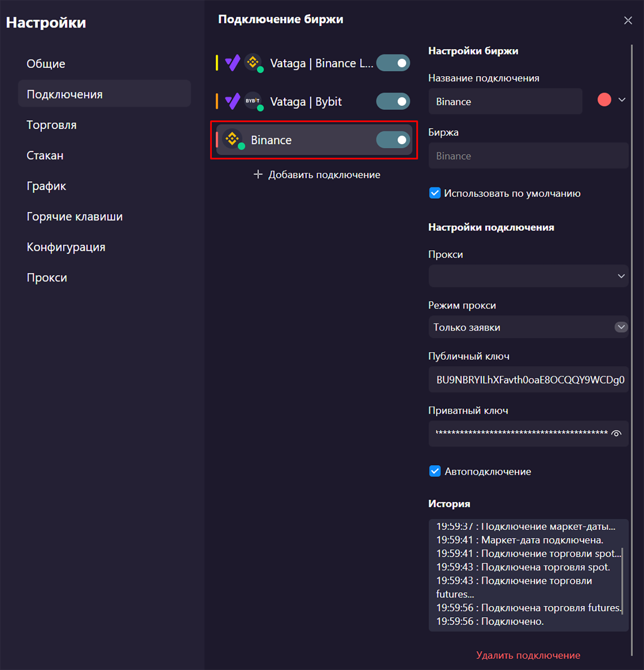The width and height of the screenshot is (644, 670).
Task: Click the disabled Биржа field
Action: [x=528, y=156]
